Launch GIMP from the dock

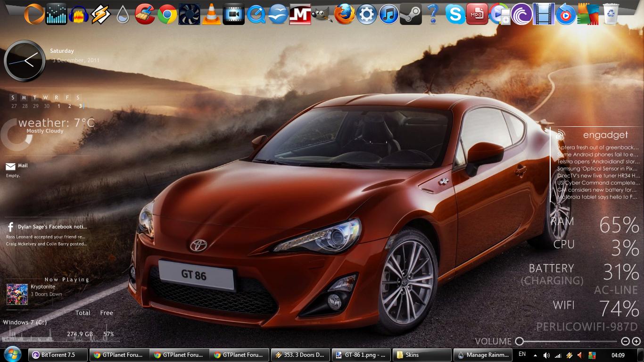322,15
